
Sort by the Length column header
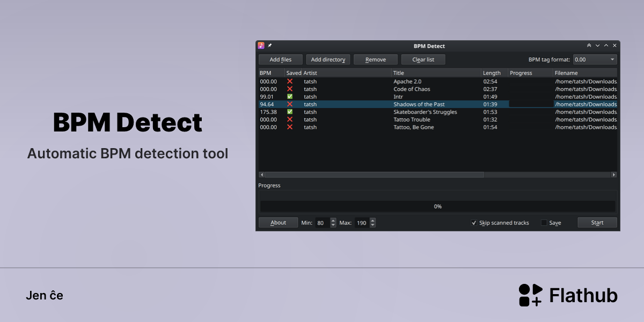coord(495,73)
